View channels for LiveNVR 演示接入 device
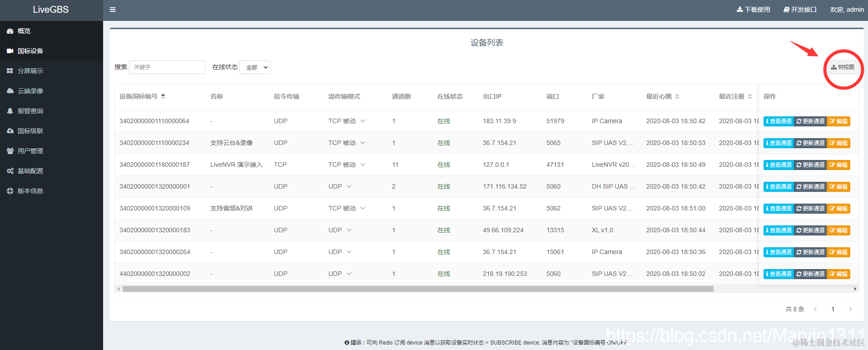Screen dimensions: 868x350 (779, 165)
